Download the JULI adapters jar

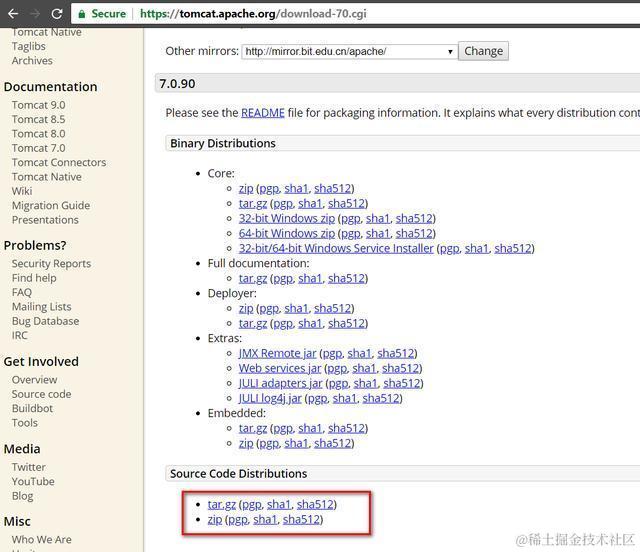tap(280, 383)
